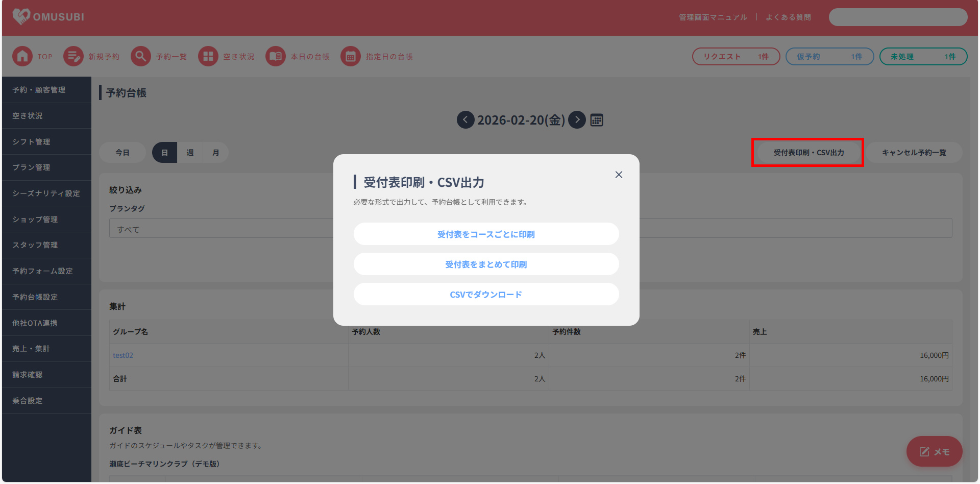Open 売上・集計 in sidebar
Image resolution: width=980 pixels, height=484 pixels.
pos(31,349)
